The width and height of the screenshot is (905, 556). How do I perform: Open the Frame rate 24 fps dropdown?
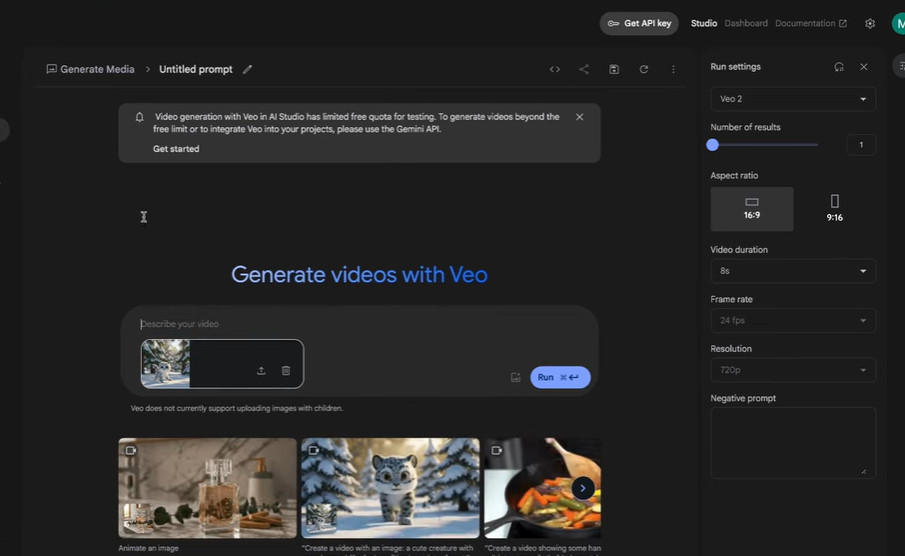(793, 320)
